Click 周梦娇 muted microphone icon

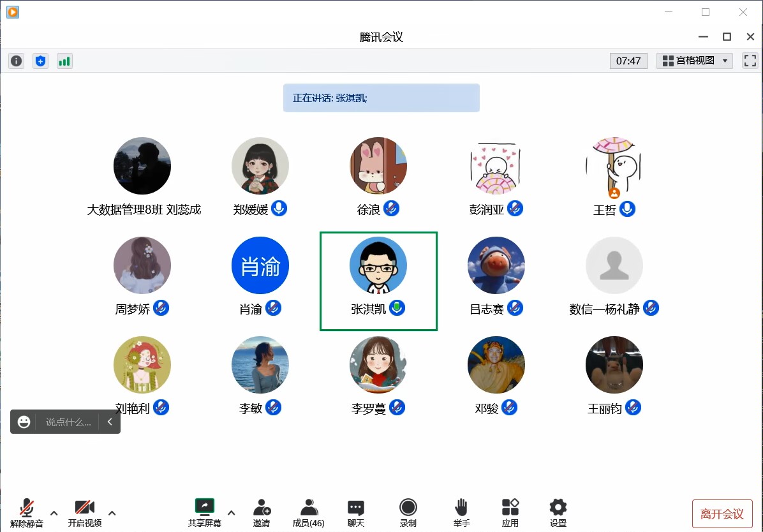click(x=161, y=307)
